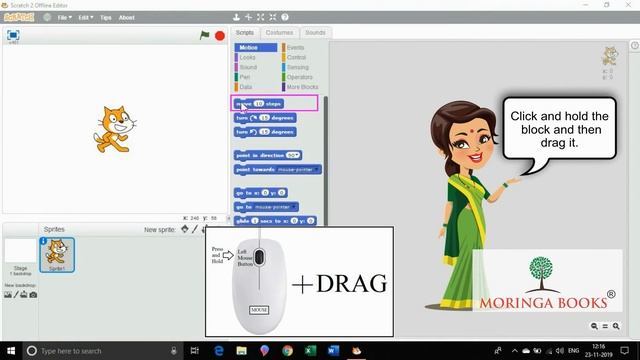Select the Delete scissors tool
Viewport: 640px width, 360px height.
coord(248,17)
